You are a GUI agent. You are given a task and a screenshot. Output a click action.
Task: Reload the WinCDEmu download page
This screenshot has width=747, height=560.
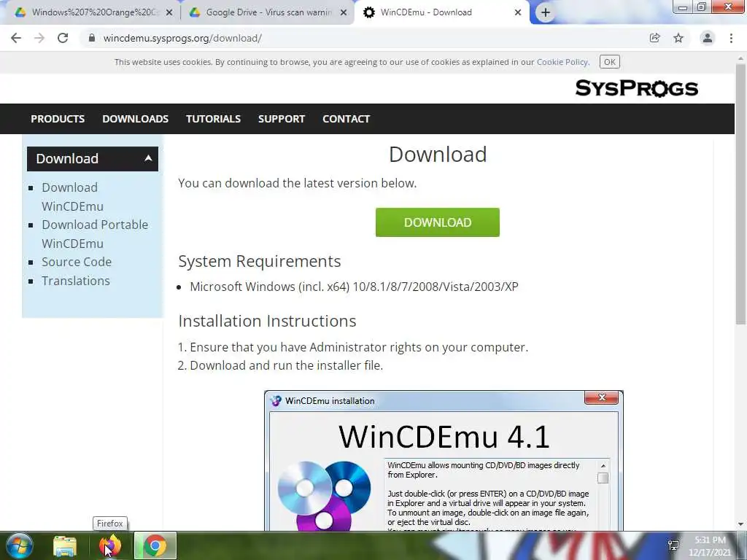[63, 38]
